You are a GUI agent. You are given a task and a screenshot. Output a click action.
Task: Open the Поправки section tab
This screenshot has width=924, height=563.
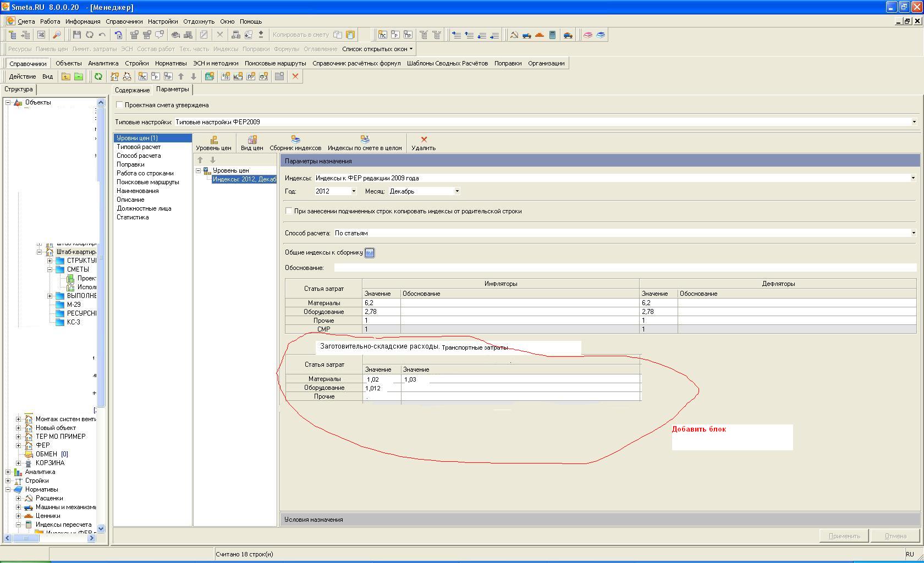tap(508, 63)
